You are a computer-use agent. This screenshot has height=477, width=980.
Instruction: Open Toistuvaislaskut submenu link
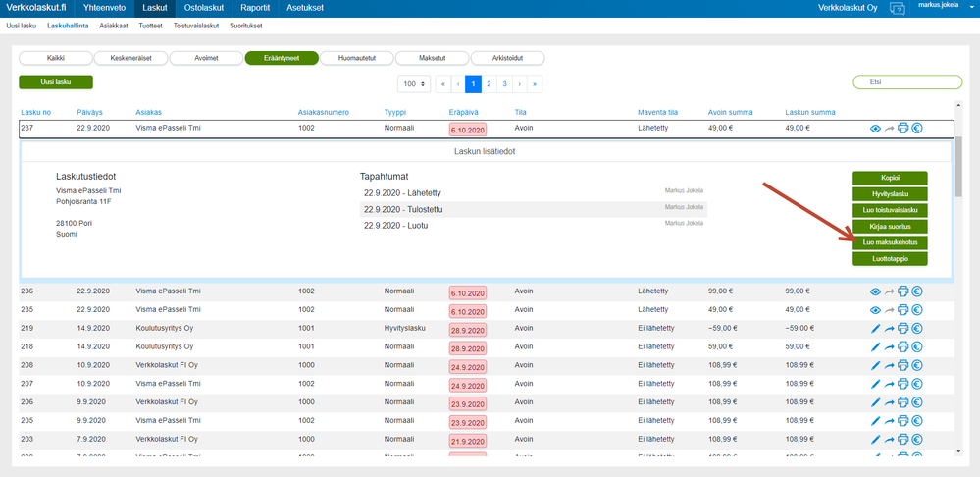point(195,26)
